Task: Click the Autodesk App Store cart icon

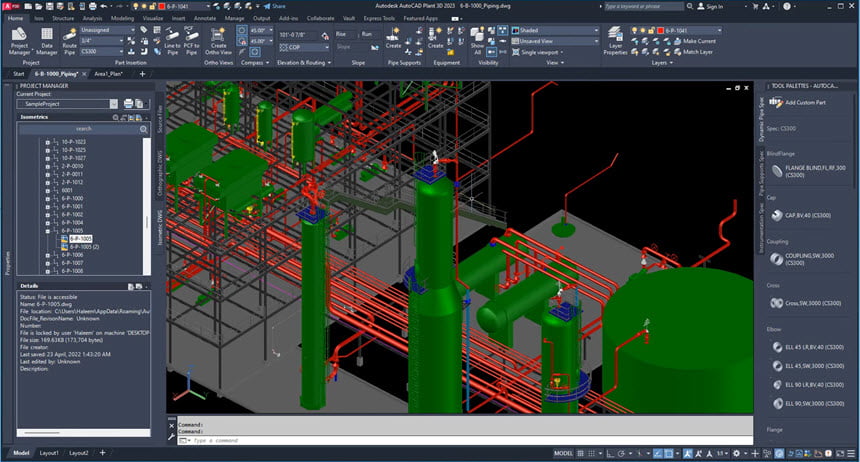Action: click(756, 7)
